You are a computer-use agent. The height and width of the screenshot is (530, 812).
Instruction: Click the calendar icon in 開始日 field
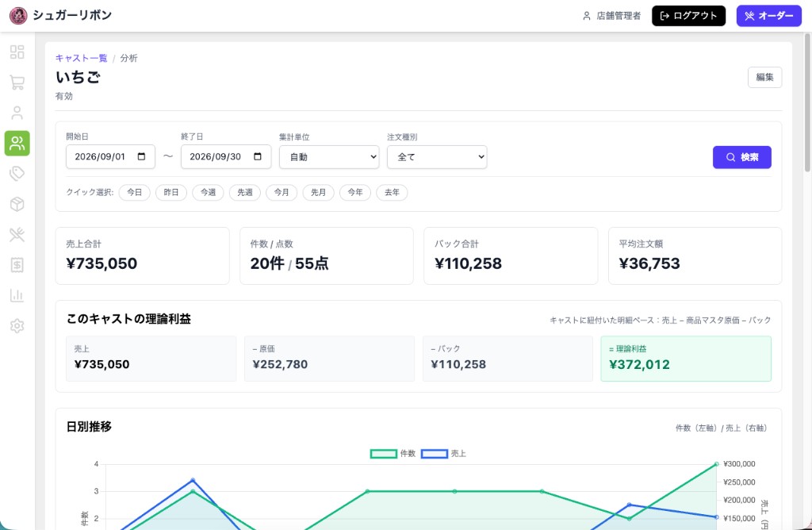[141, 156]
